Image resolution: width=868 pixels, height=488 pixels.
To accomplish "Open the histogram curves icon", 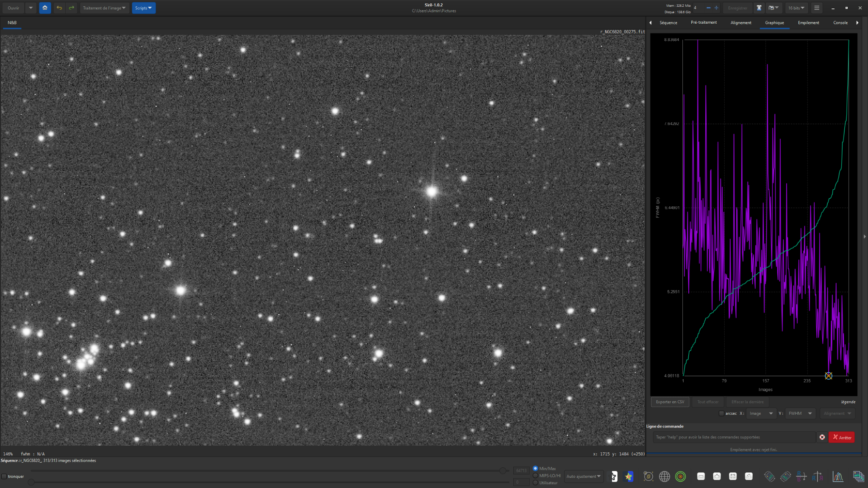I will [x=837, y=477].
